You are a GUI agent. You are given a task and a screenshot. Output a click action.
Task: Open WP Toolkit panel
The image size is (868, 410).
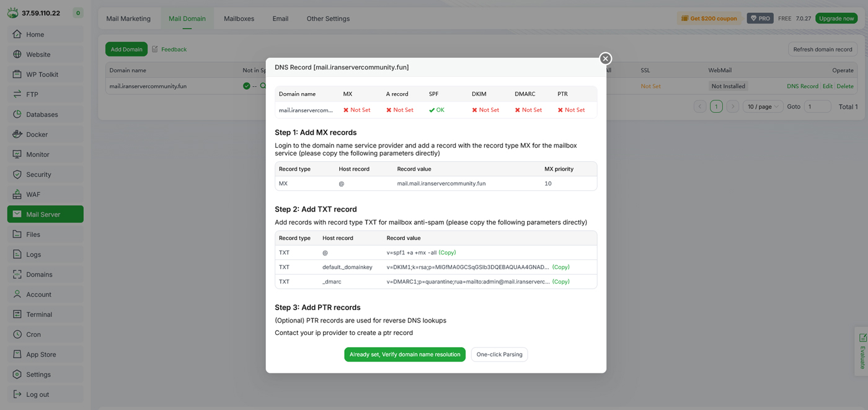point(42,74)
